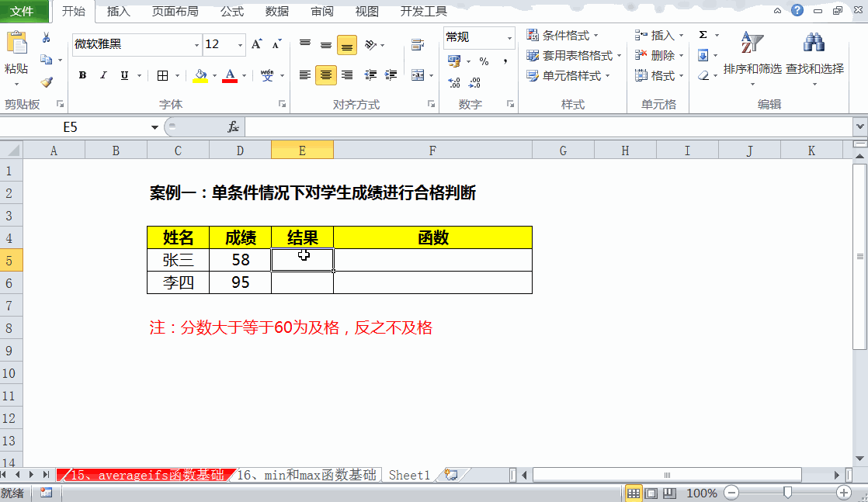Click the Insert (插入) cells button
The height and width of the screenshot is (502, 868).
[659, 36]
